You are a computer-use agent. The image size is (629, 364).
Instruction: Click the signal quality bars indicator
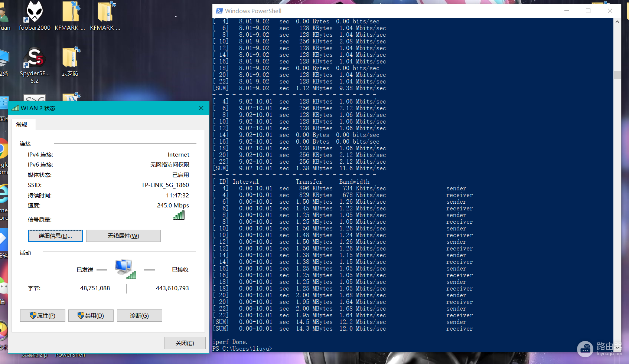(179, 215)
